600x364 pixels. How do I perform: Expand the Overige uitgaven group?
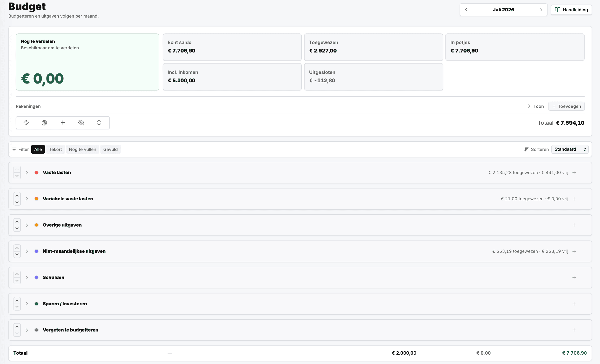tap(27, 225)
